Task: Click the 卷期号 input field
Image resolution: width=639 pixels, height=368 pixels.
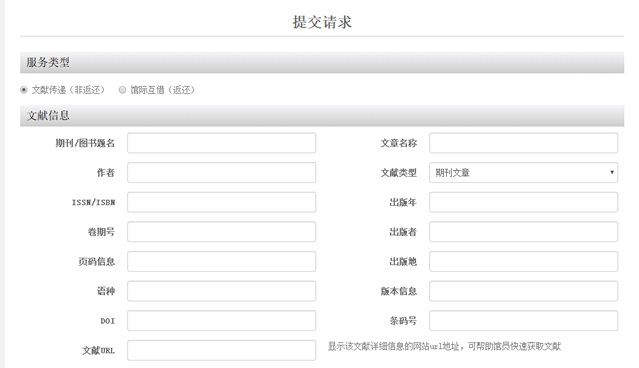Action: pyautogui.click(x=221, y=231)
